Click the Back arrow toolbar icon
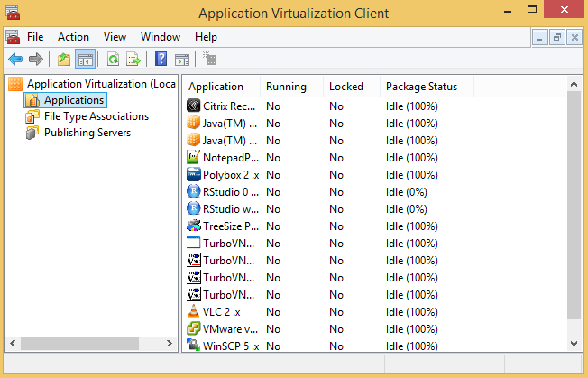The height and width of the screenshot is (378, 588). coord(15,59)
